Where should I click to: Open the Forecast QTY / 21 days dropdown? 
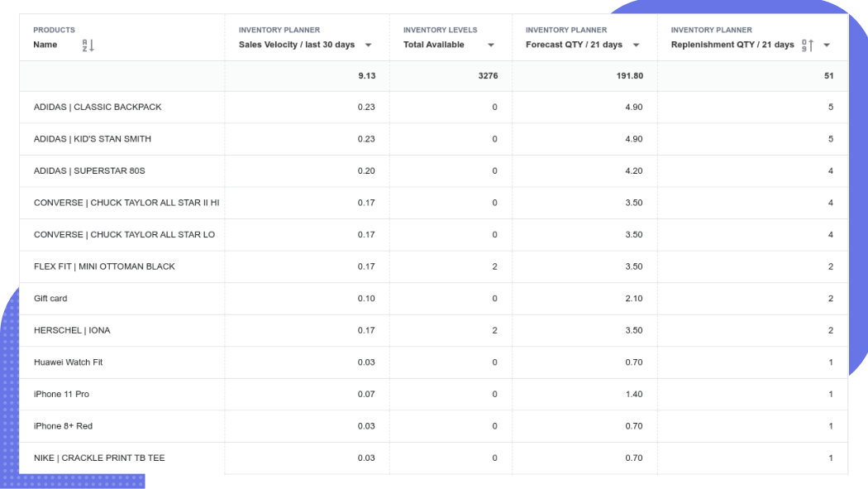tap(634, 45)
